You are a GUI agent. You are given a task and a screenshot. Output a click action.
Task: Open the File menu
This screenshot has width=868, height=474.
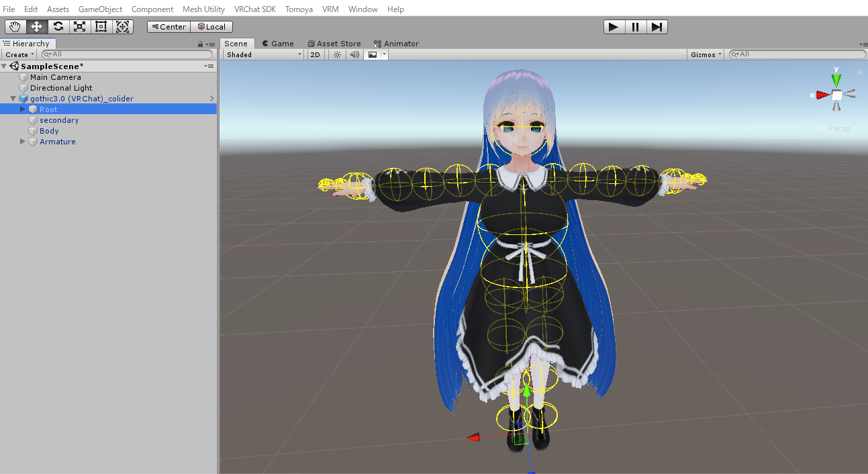9,9
